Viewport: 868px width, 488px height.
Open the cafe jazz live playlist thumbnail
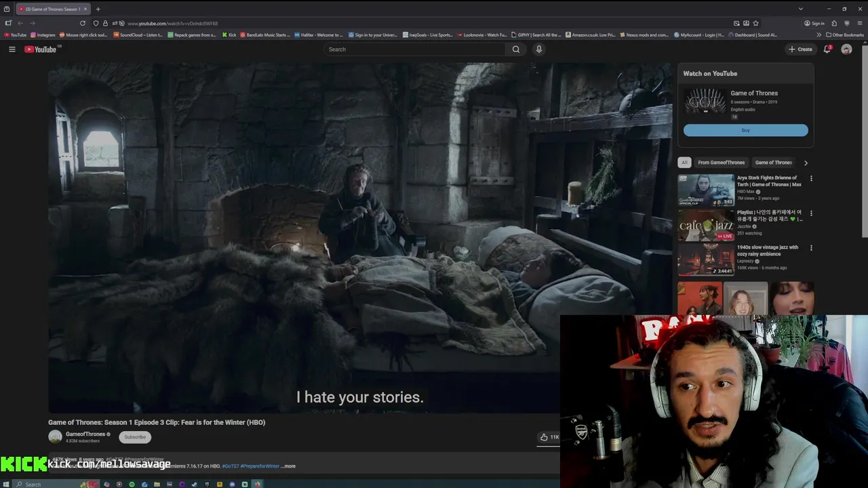[706, 225]
